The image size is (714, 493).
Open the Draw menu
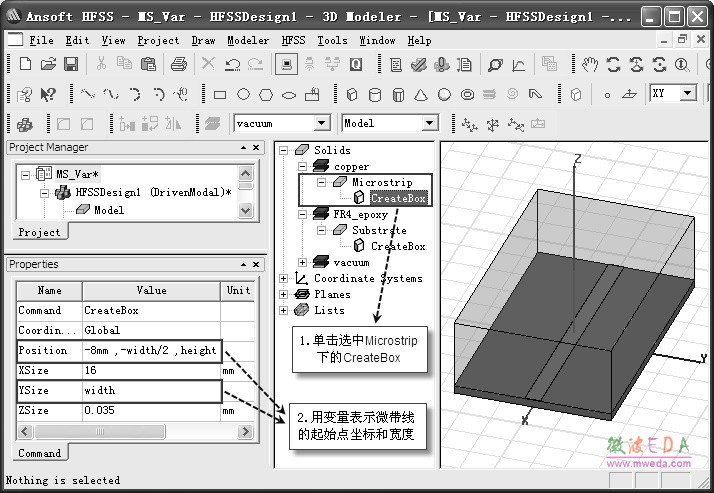(204, 41)
